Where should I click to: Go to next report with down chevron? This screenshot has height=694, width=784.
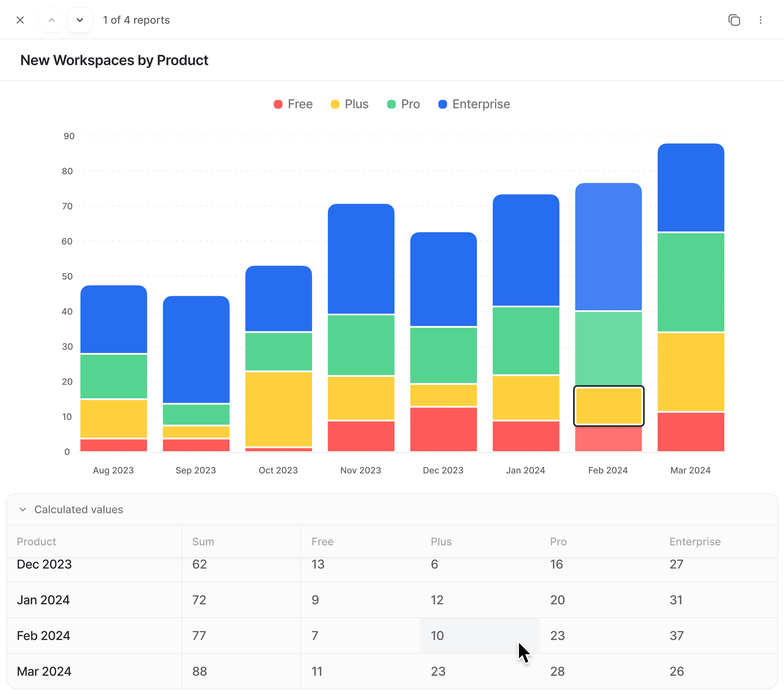point(80,20)
